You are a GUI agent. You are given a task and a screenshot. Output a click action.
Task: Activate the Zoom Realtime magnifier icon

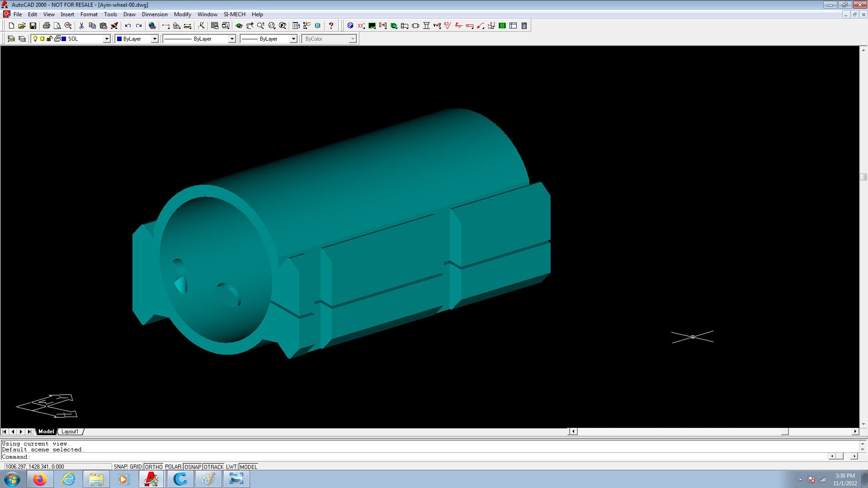(x=261, y=26)
